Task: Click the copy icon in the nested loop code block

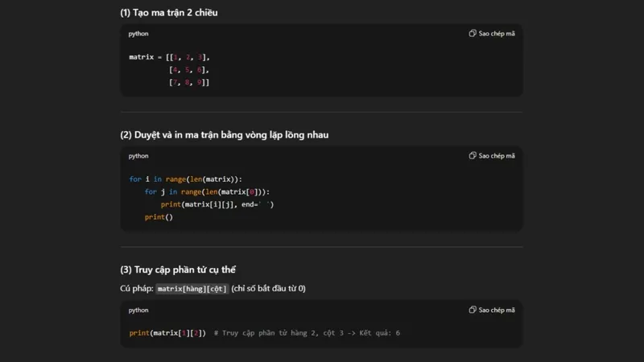Action: click(473, 156)
